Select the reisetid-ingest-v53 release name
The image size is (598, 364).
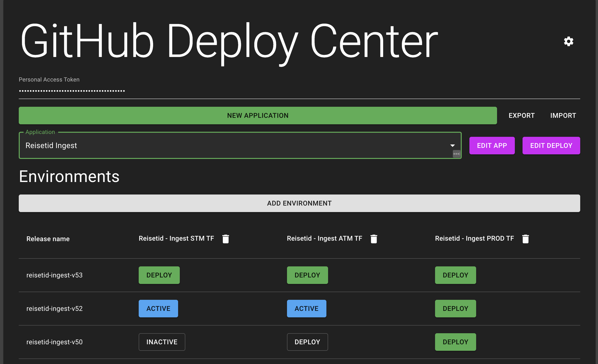(54, 275)
